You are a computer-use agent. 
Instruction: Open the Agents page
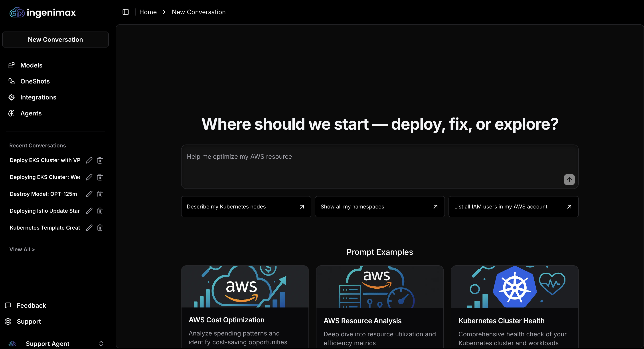coord(31,113)
